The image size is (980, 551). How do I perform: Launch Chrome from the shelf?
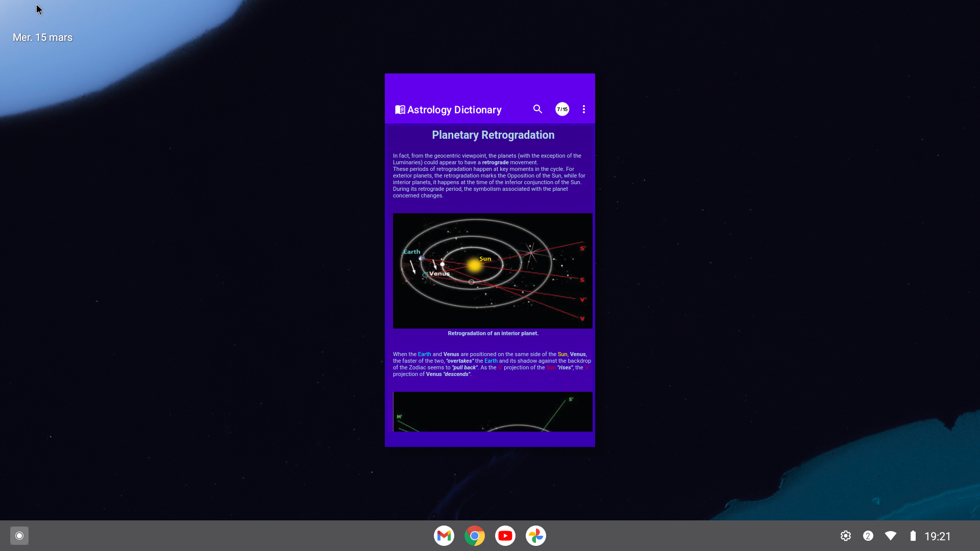coord(475,536)
